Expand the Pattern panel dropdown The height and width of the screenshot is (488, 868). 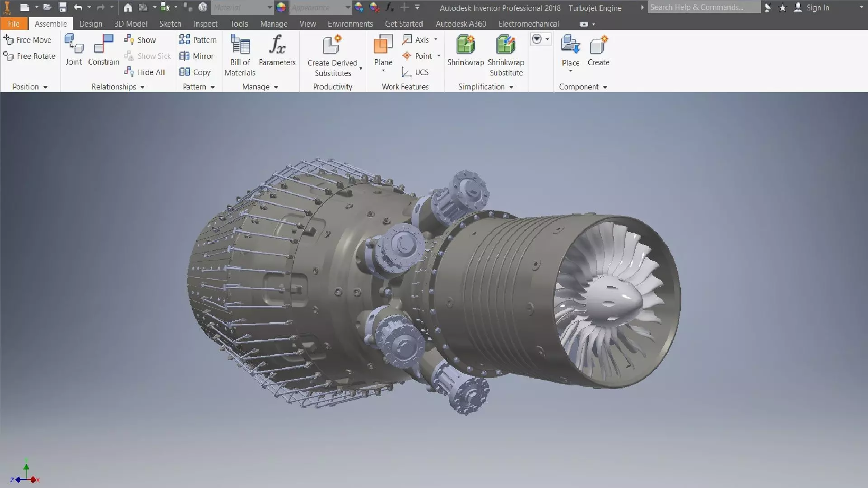point(212,87)
